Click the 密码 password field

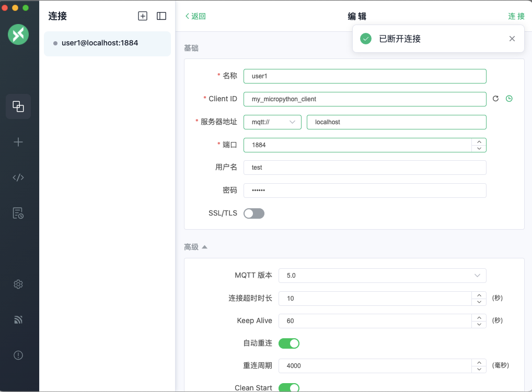pos(365,191)
